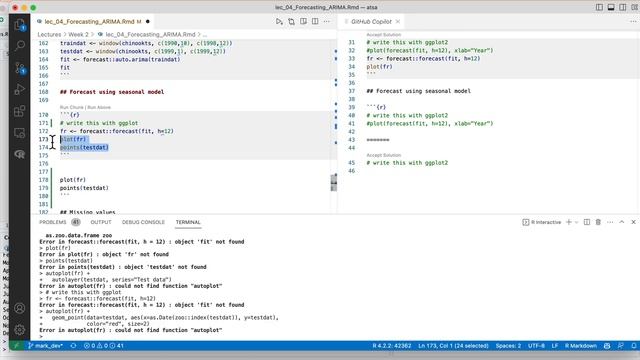Click the editor vertical scrollbar thumb

[334, 182]
